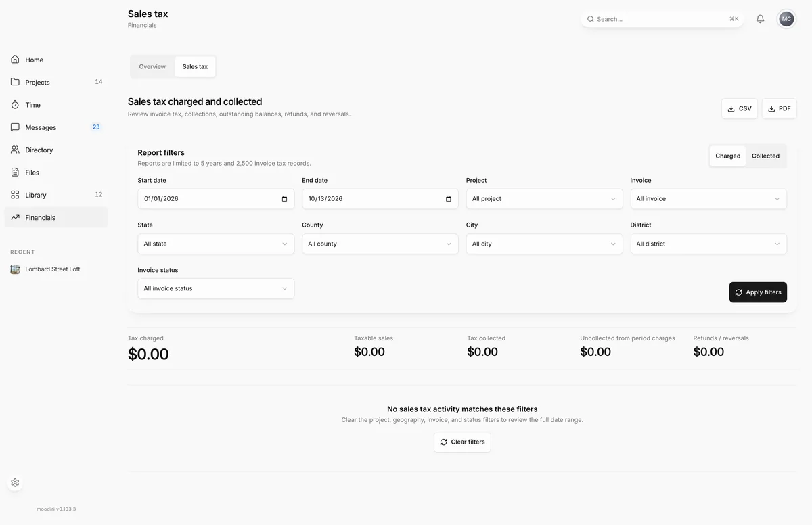Open settings gear at sidebar bottom
The image size is (812, 525).
click(15, 483)
